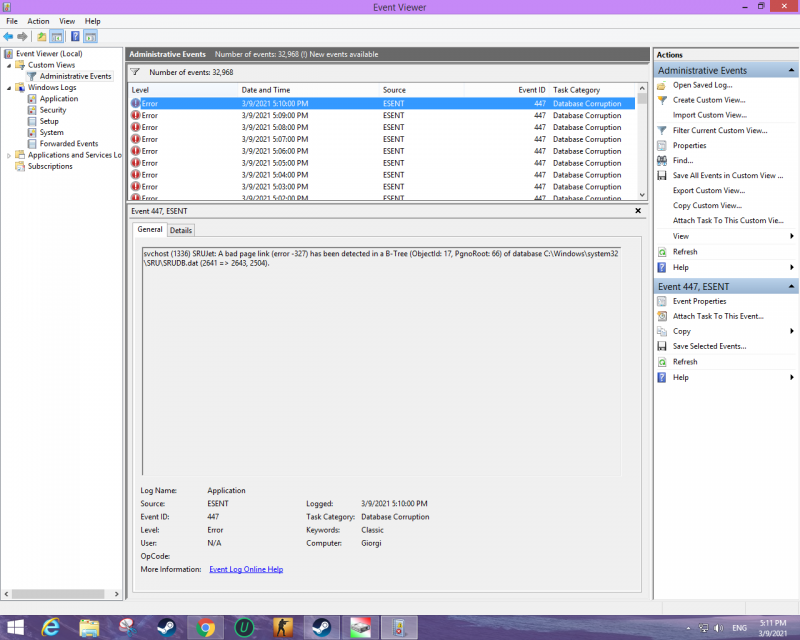Collapse the Custom Views tree node
The height and width of the screenshot is (640, 800).
9,65
